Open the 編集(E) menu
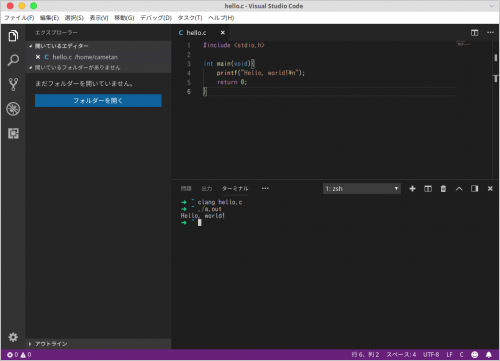The image size is (500, 361). tap(49, 18)
